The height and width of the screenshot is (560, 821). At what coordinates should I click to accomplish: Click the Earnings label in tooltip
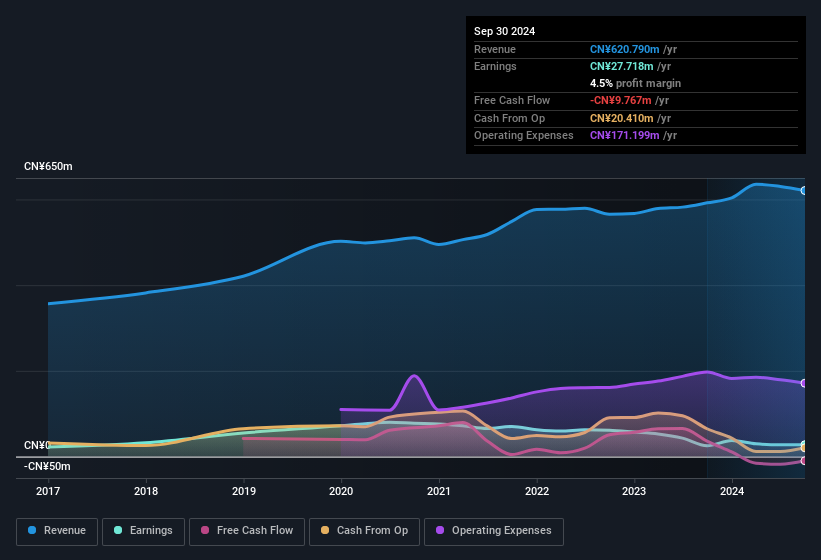click(x=495, y=66)
